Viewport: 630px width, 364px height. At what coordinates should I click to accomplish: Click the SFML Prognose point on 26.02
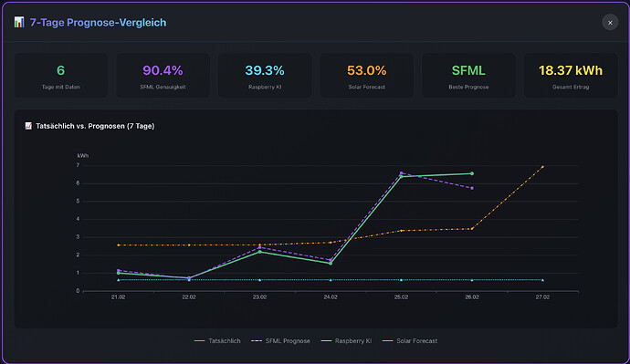click(472, 188)
